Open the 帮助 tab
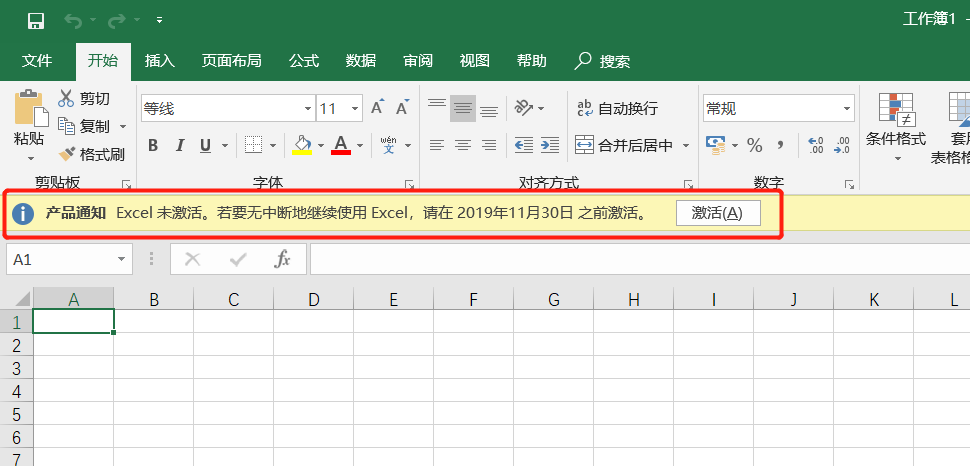The image size is (970, 466). click(x=531, y=61)
